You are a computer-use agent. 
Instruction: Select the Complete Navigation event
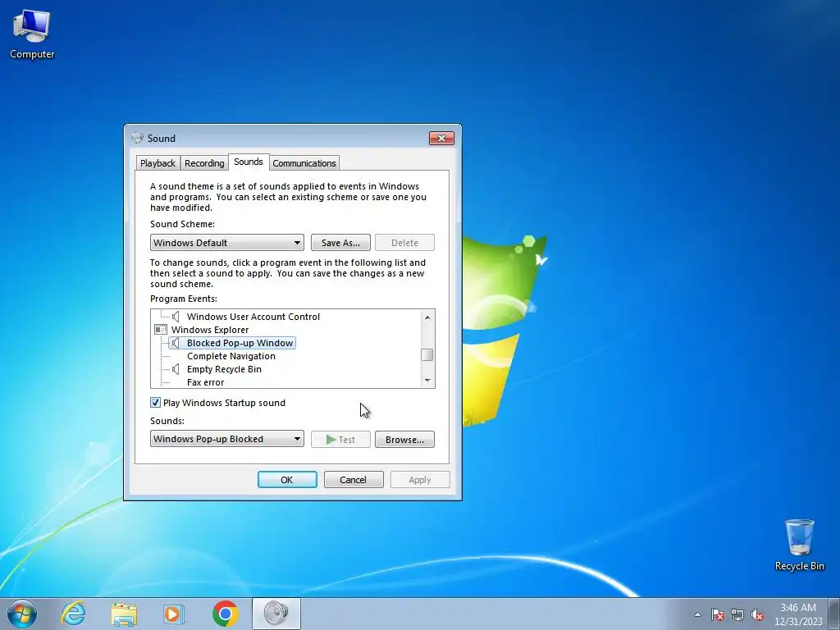231,356
